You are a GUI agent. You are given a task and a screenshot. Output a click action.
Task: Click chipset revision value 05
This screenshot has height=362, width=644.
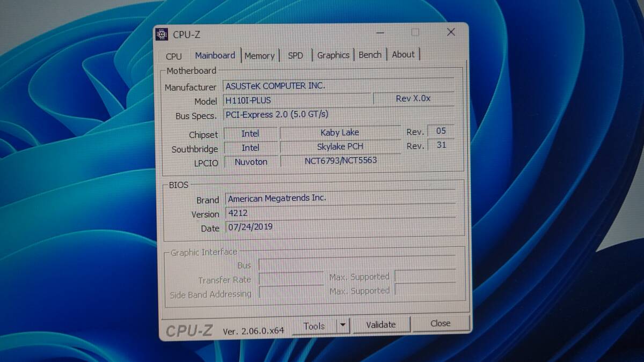pyautogui.click(x=441, y=131)
